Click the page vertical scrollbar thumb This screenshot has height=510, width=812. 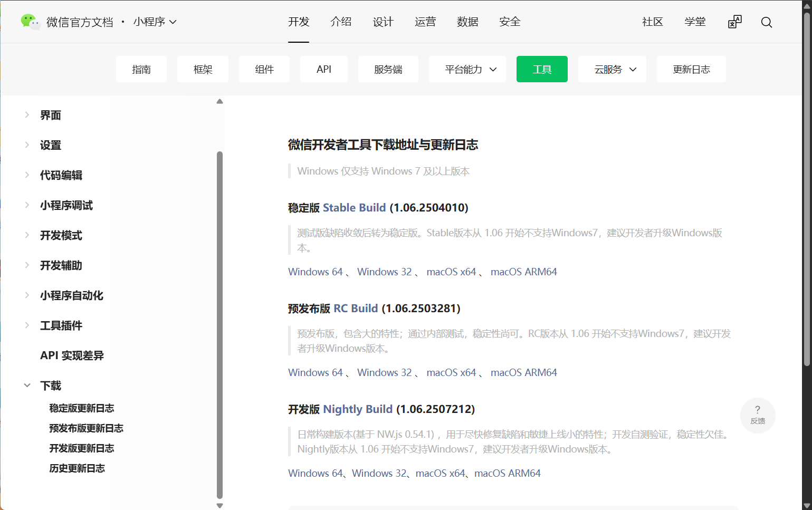807,189
